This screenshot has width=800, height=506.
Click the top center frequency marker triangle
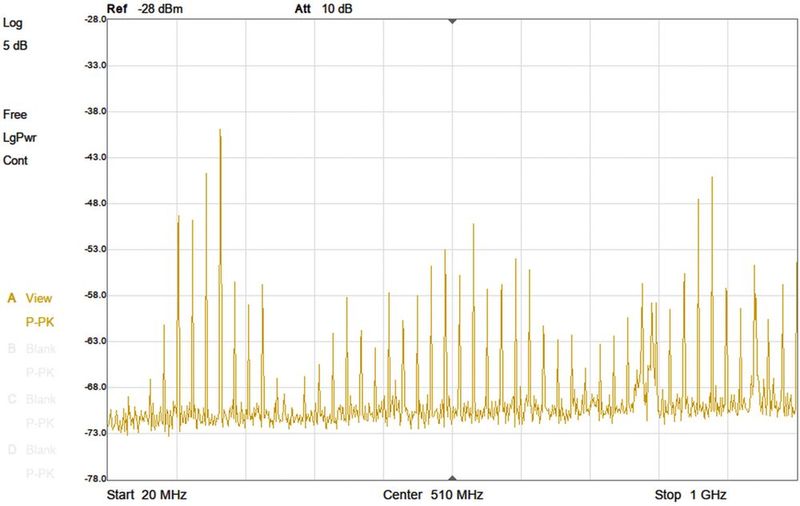point(452,21)
